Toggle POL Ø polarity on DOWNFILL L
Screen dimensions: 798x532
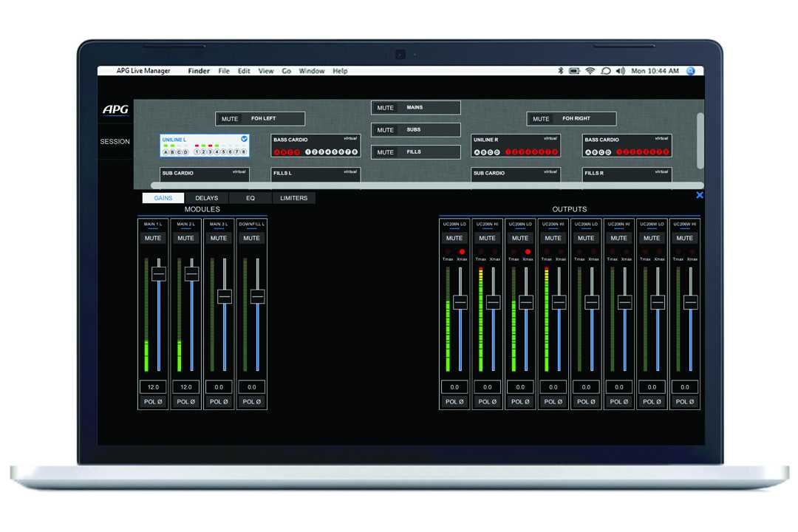click(251, 401)
